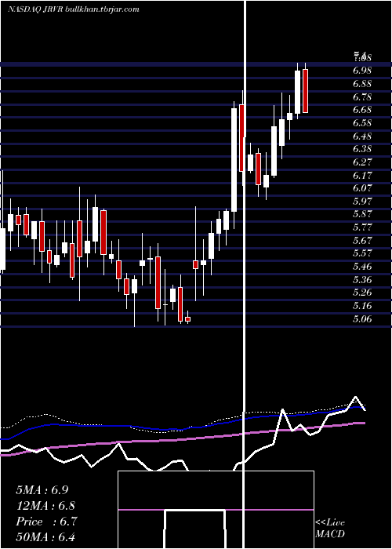
Task: Click the <<Live MACD label
Action: tap(330, 528)
